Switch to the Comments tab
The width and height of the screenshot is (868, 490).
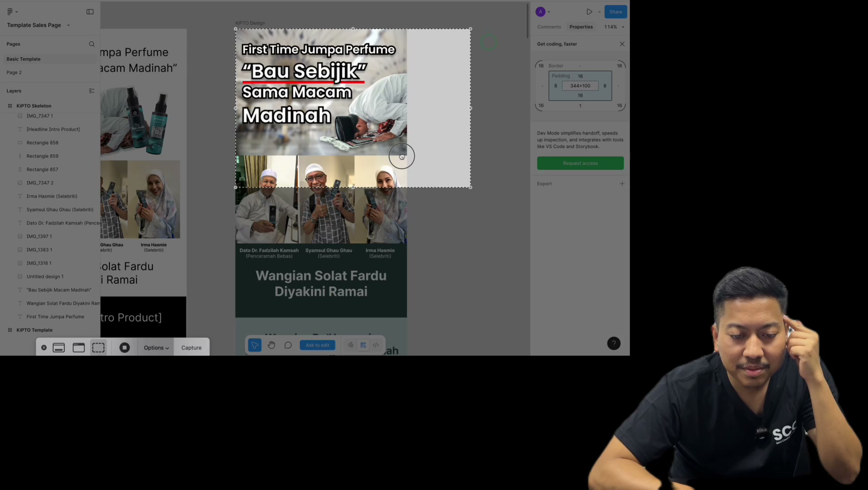point(549,27)
